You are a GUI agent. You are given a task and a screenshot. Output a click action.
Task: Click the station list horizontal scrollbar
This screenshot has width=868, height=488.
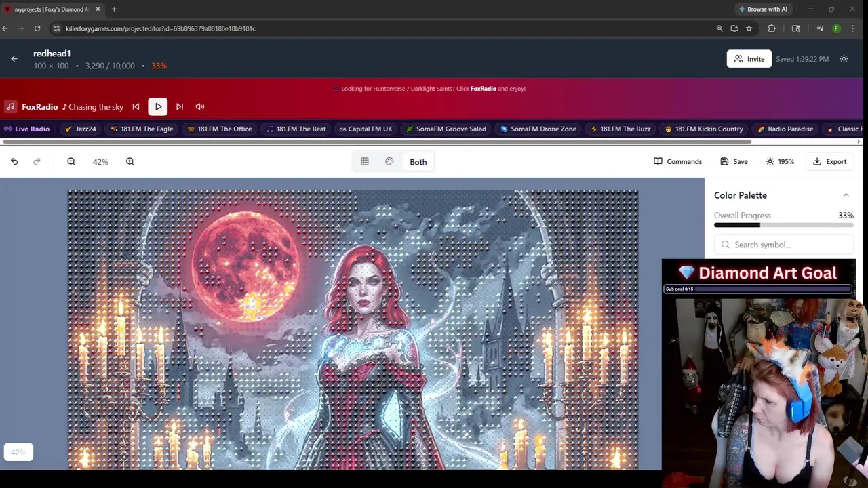(x=377, y=142)
